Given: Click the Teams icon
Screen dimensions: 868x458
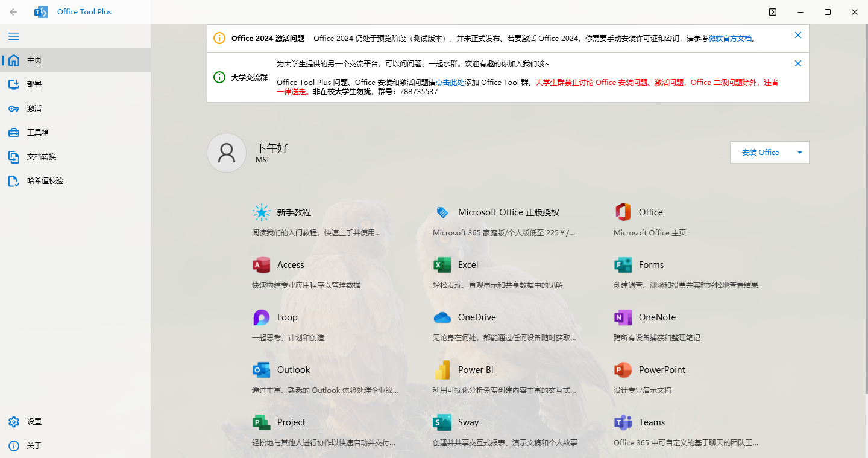Looking at the screenshot, I should (622, 422).
